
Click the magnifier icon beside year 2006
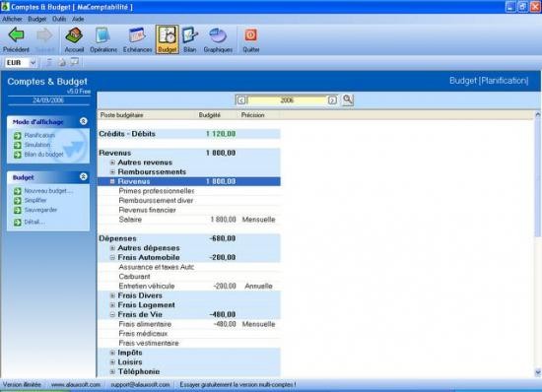pos(348,99)
